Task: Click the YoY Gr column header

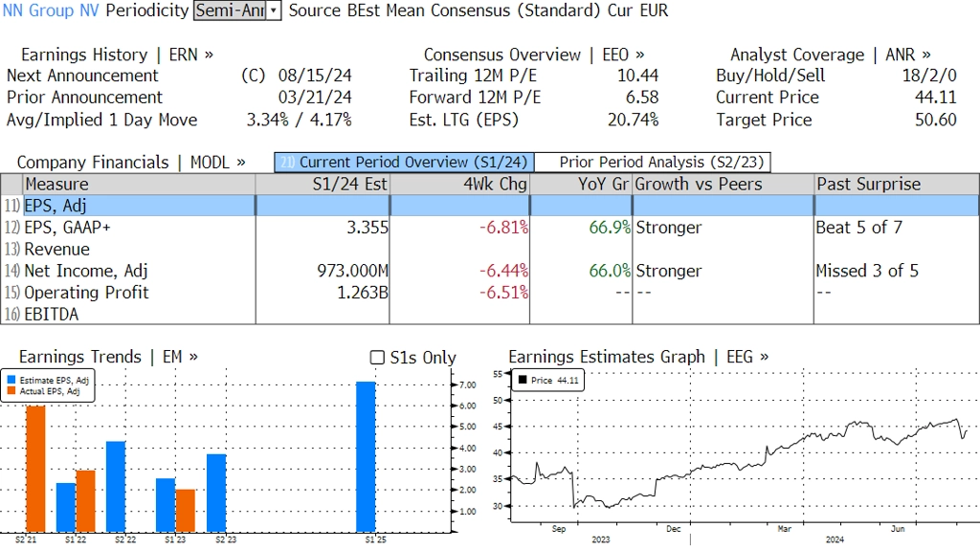Action: tap(581, 185)
